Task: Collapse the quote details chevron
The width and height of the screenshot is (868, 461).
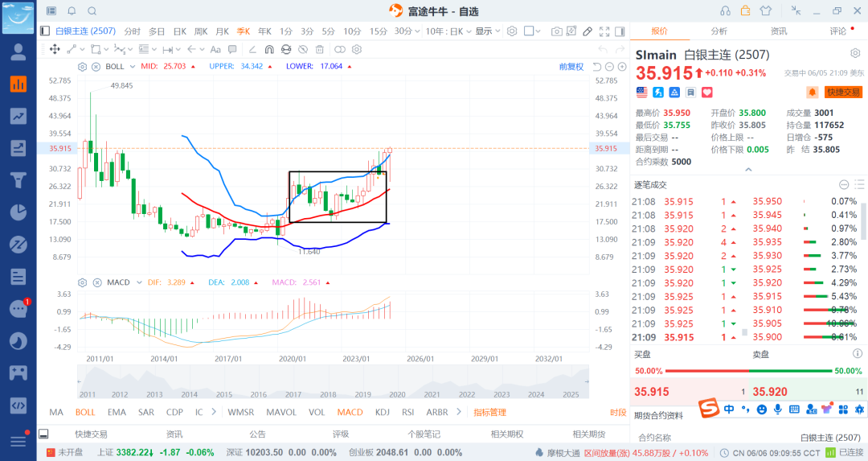Action: click(x=748, y=170)
